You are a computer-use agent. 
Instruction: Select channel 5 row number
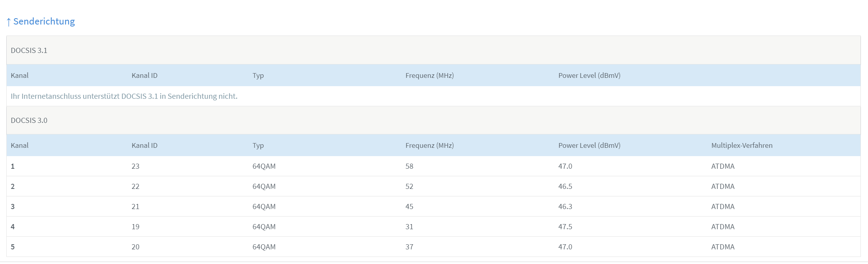click(13, 247)
